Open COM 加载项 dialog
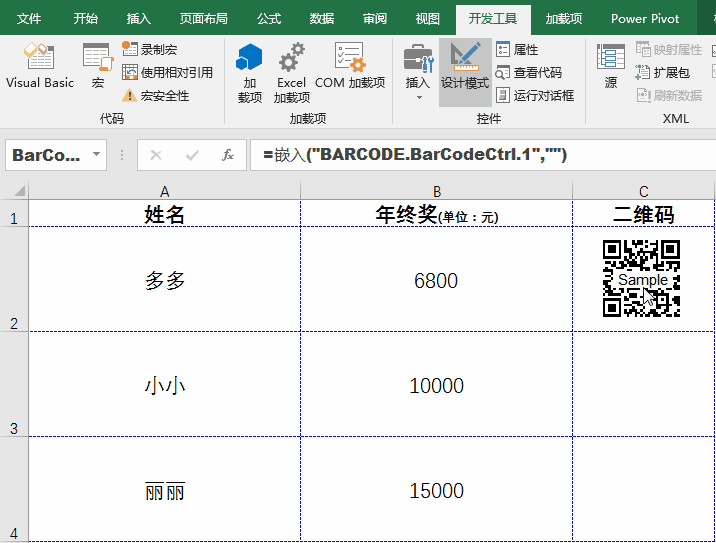 coord(349,67)
